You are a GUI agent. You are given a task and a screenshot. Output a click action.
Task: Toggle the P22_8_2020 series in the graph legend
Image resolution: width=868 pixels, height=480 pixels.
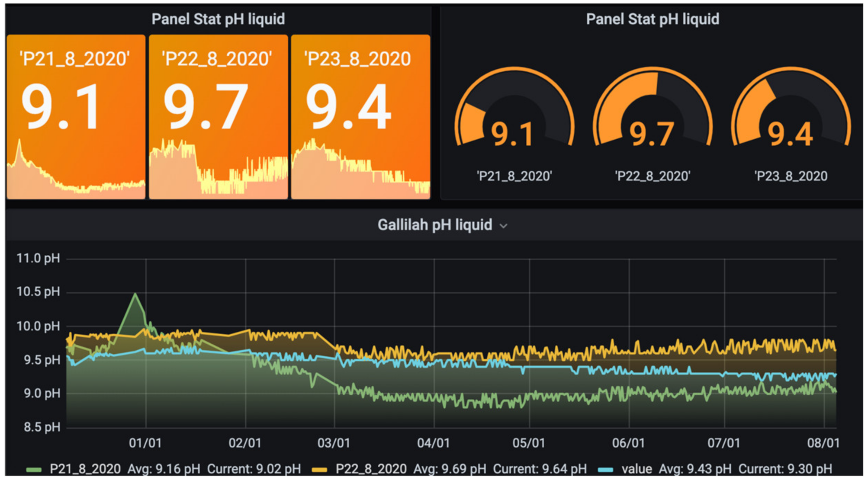point(371,469)
